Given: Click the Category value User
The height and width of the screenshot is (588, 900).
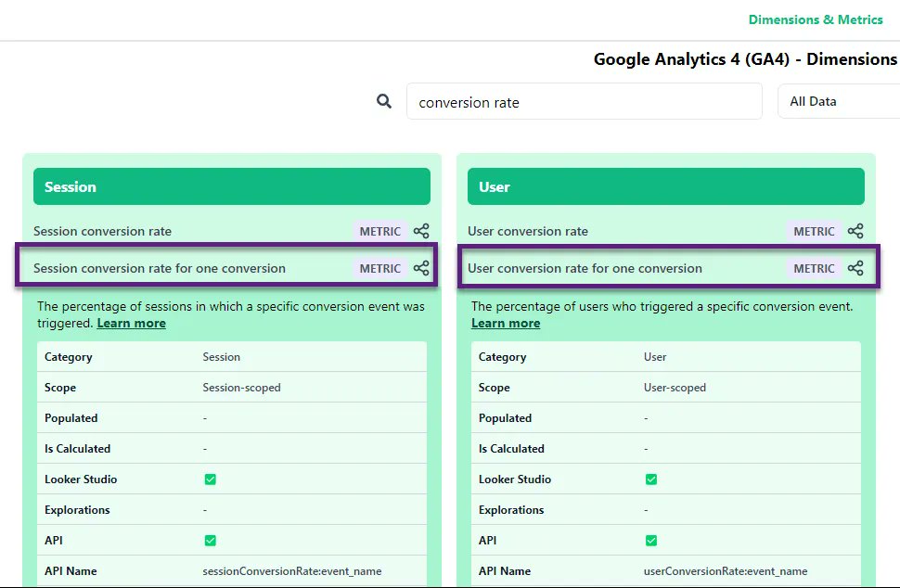Looking at the screenshot, I should coord(655,357).
